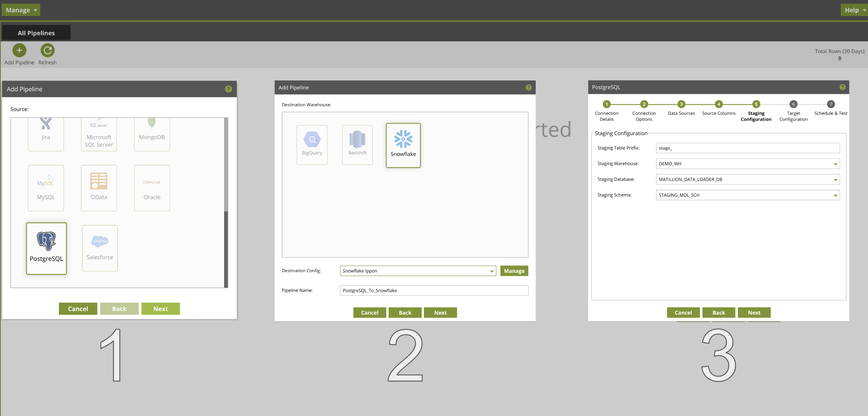Viewport: 868px width, 416px height.
Task: Click the Source list vertical scrollbar
Action: (226, 249)
